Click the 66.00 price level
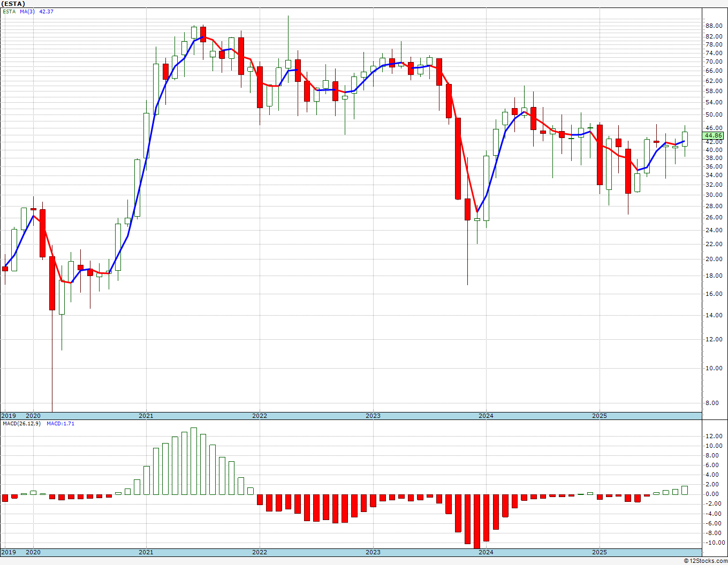Viewport: 728px width, 565px height. (x=714, y=71)
